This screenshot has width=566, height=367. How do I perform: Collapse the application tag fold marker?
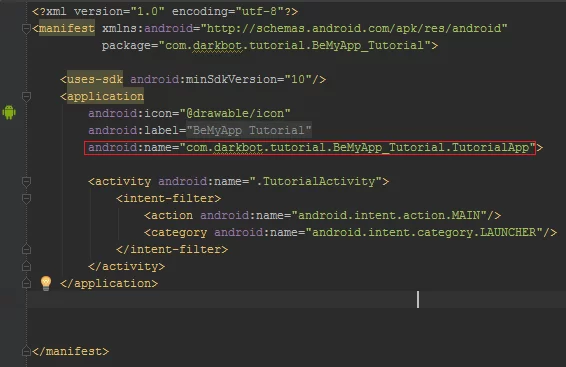coord(26,96)
